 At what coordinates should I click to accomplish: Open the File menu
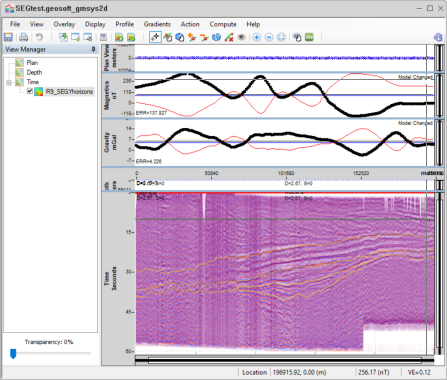[15, 24]
